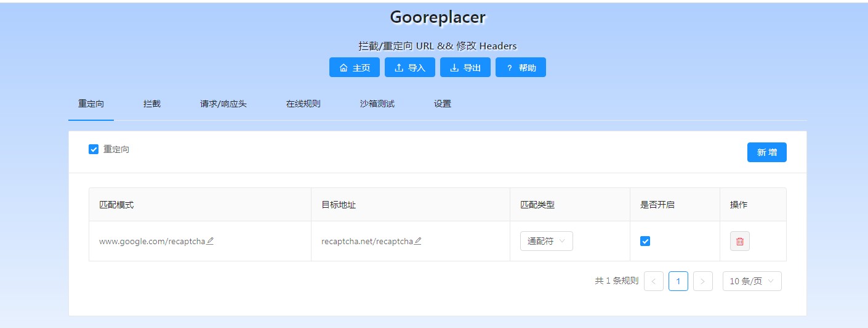
Task: Switch to the 拦截 tab
Action: [152, 104]
